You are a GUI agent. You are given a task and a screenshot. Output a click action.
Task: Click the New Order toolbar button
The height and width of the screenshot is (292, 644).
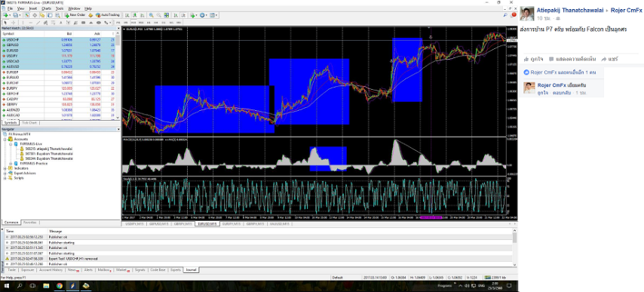pos(75,15)
